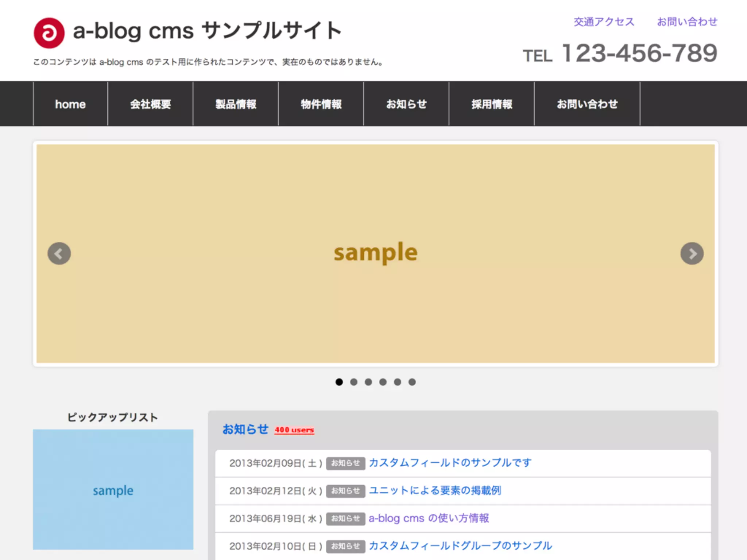Click the お問い合わせ link above the phone number
The height and width of the screenshot is (560, 747).
coord(687,22)
